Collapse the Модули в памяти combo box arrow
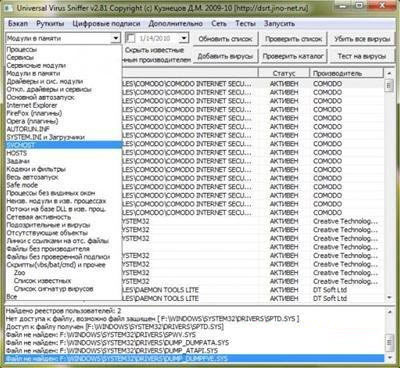This screenshot has height=368, width=400. point(116,38)
